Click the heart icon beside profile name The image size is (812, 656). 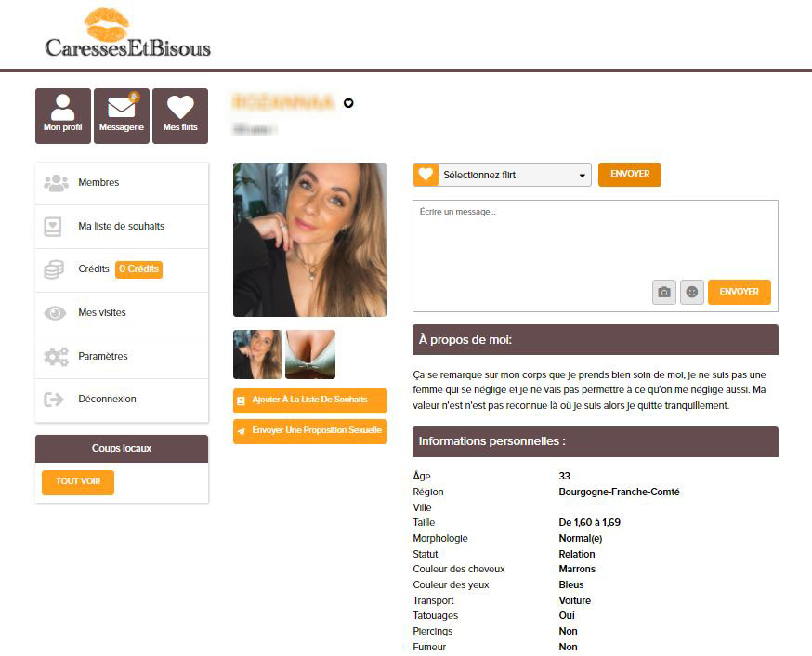pos(348,103)
